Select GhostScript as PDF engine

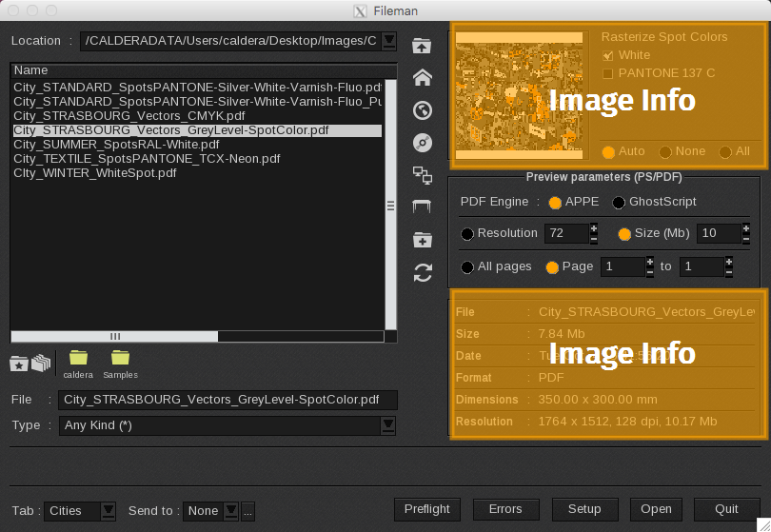coord(619,202)
